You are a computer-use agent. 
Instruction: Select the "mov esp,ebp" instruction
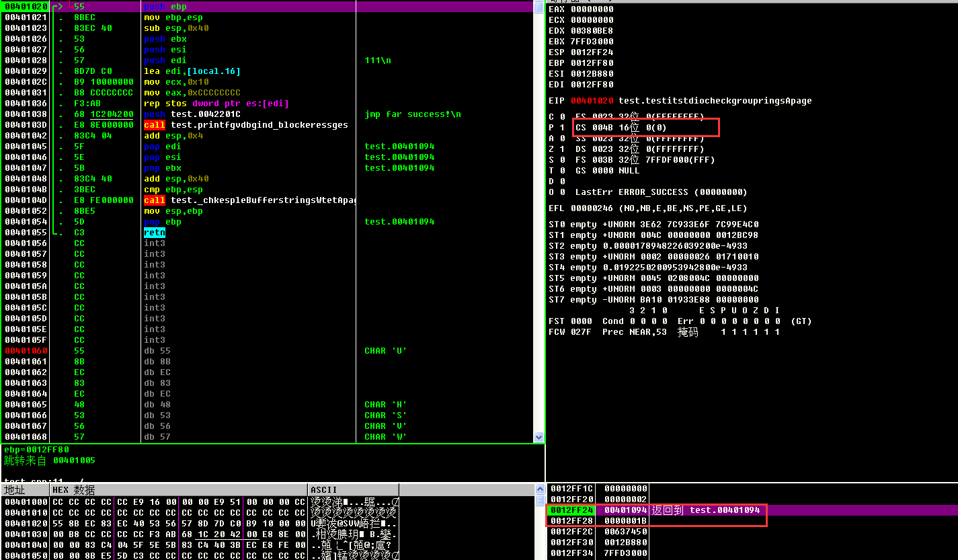click(173, 211)
